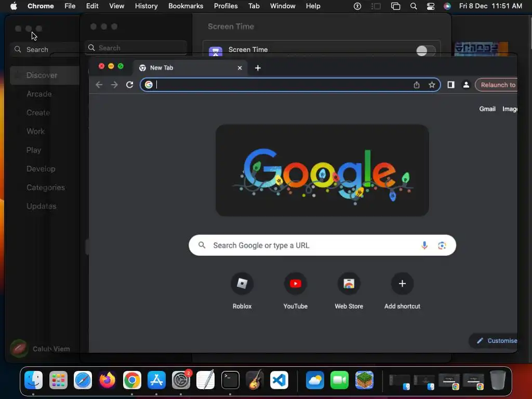Image resolution: width=532 pixels, height=399 pixels.
Task: Toggle the Screen Time switch in System Settings
Action: (426, 51)
